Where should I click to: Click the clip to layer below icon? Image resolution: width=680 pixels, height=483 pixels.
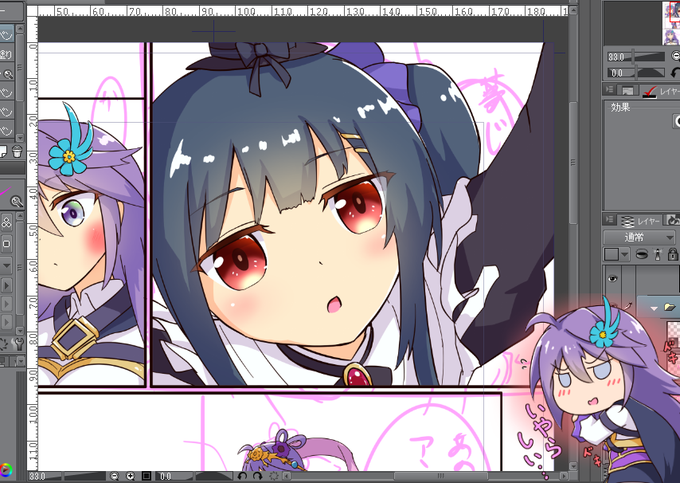coord(641,255)
